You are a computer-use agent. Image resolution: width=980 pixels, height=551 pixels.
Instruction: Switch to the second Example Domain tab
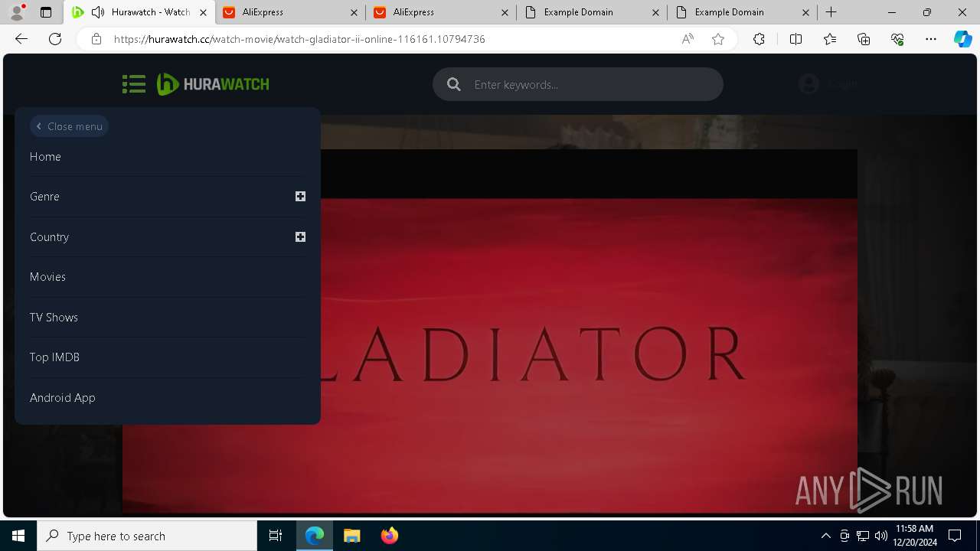[743, 12]
